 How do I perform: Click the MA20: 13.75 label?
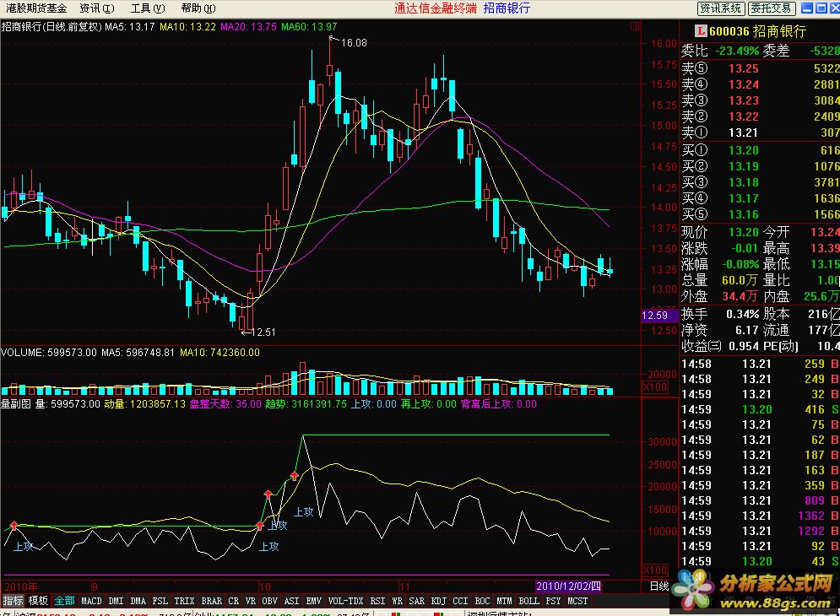coord(248,26)
